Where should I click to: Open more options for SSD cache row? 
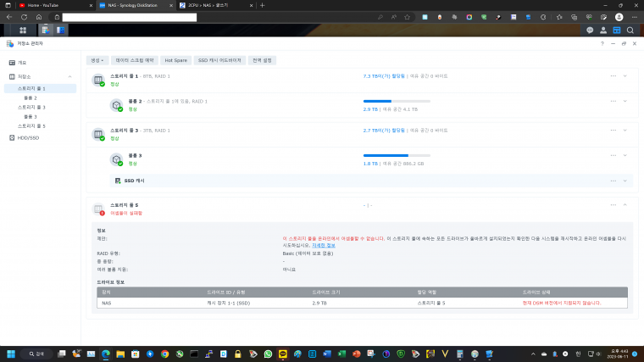point(613,181)
